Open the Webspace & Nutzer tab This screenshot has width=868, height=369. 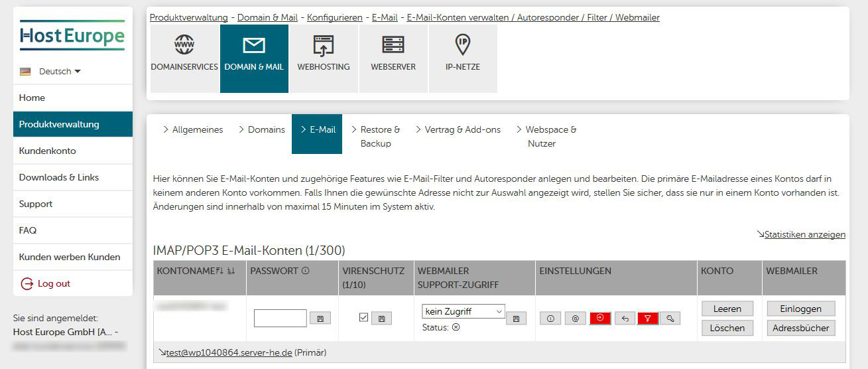[x=546, y=136]
